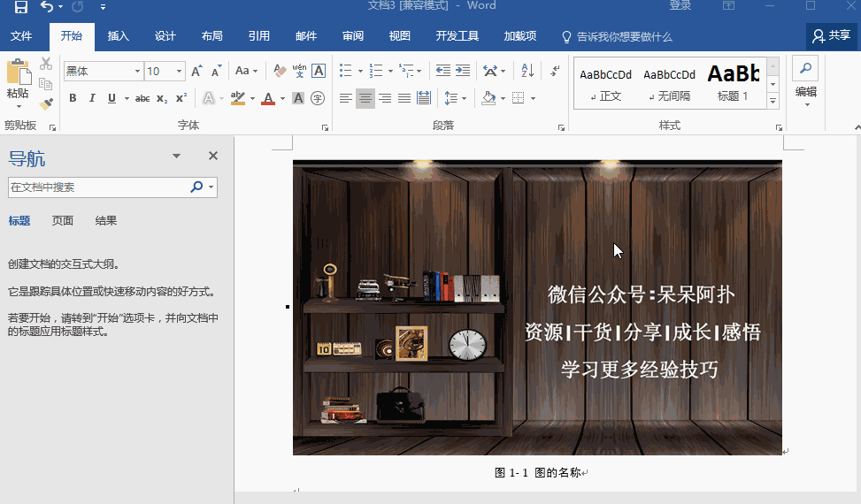This screenshot has width=861, height=504.
Task: Click the caption text 图 1- 1 图的名称
Action: (x=538, y=473)
